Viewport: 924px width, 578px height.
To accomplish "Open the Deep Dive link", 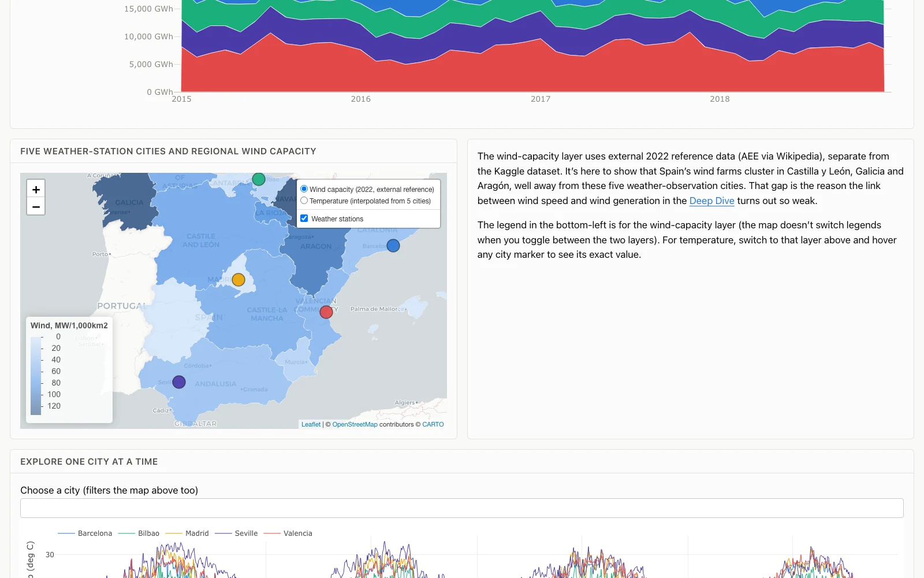I will [711, 201].
